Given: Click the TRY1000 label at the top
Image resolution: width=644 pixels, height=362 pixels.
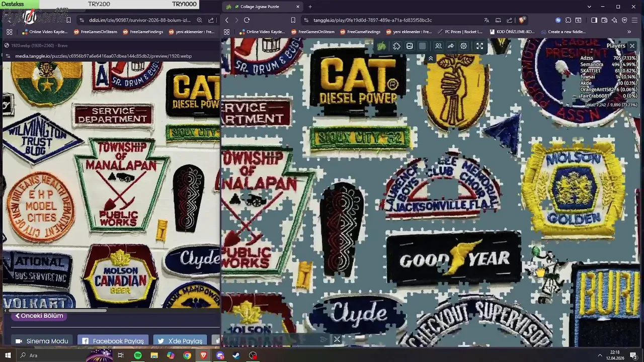Looking at the screenshot, I should 184,4.
